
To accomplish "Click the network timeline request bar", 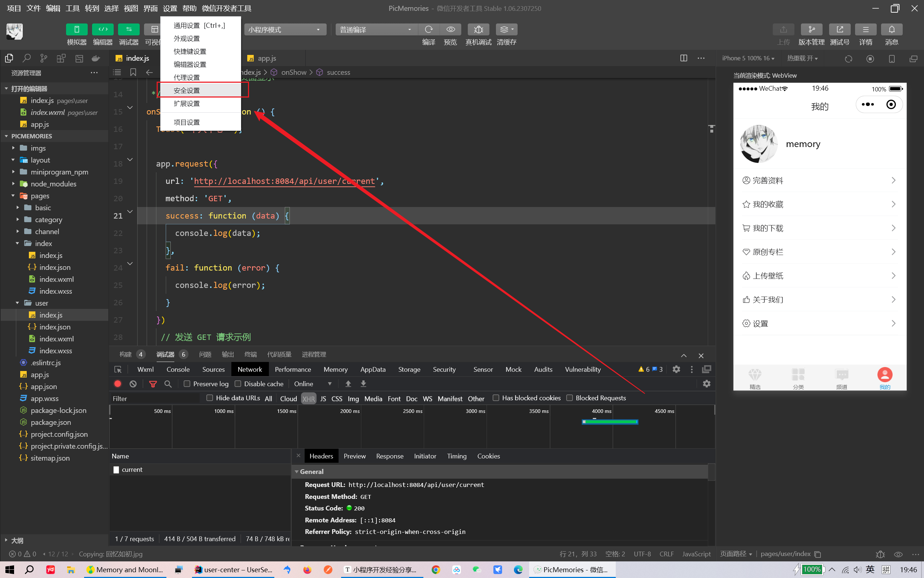I will pyautogui.click(x=610, y=422).
